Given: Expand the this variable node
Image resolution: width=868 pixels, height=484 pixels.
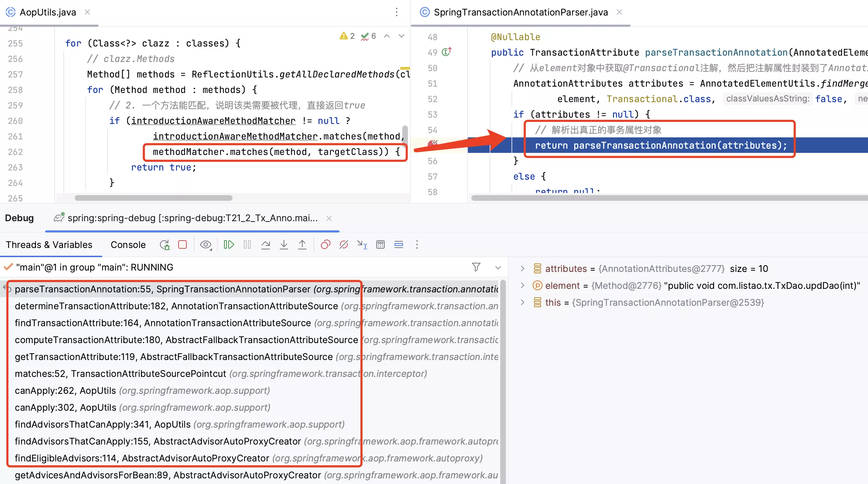Looking at the screenshot, I should tap(522, 302).
